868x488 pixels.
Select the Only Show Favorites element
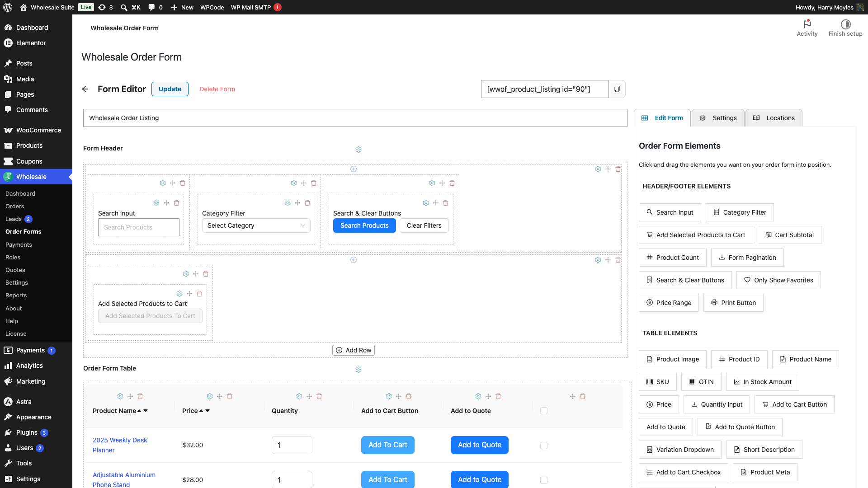click(778, 280)
